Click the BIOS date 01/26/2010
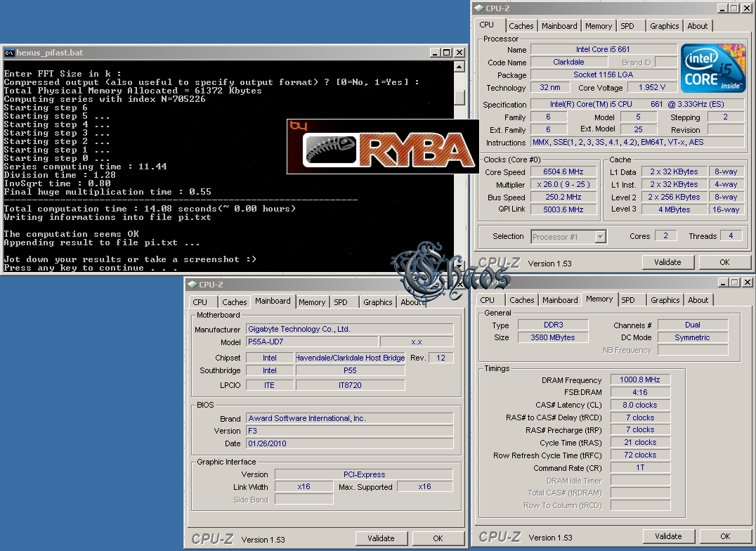The height and width of the screenshot is (551, 756). tap(350, 443)
